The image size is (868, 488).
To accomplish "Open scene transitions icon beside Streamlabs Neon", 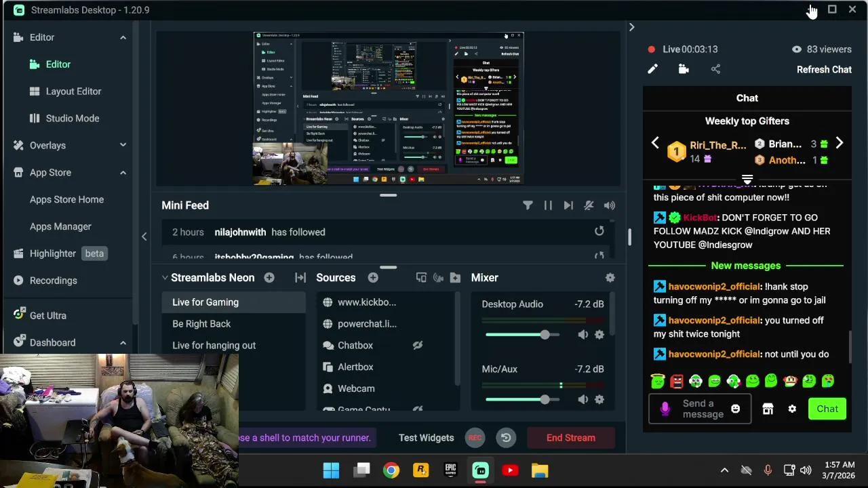I will [x=300, y=278].
